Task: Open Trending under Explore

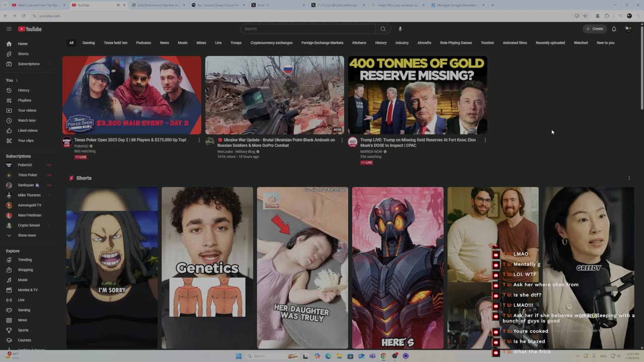Action: (x=25, y=259)
